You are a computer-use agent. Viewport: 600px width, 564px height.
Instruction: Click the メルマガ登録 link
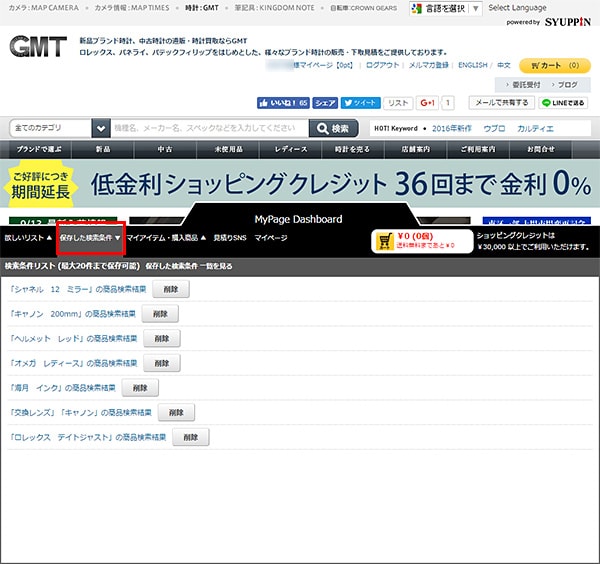pyautogui.click(x=428, y=65)
